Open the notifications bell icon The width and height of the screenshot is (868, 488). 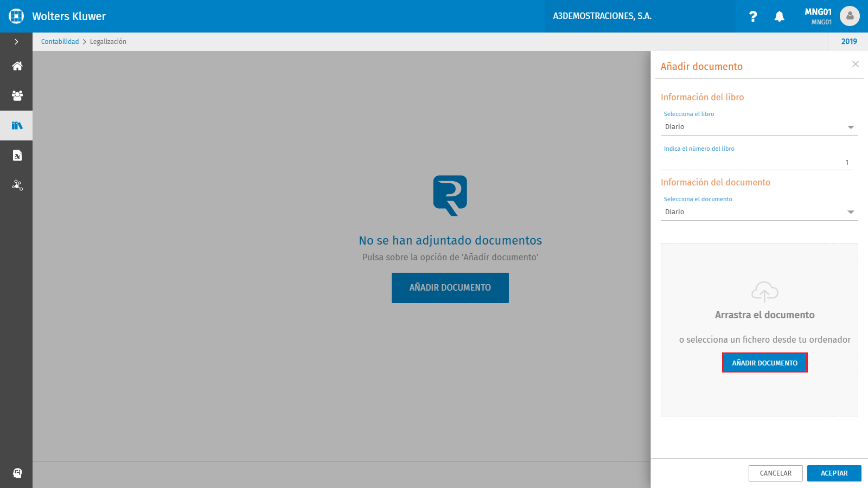click(x=780, y=16)
